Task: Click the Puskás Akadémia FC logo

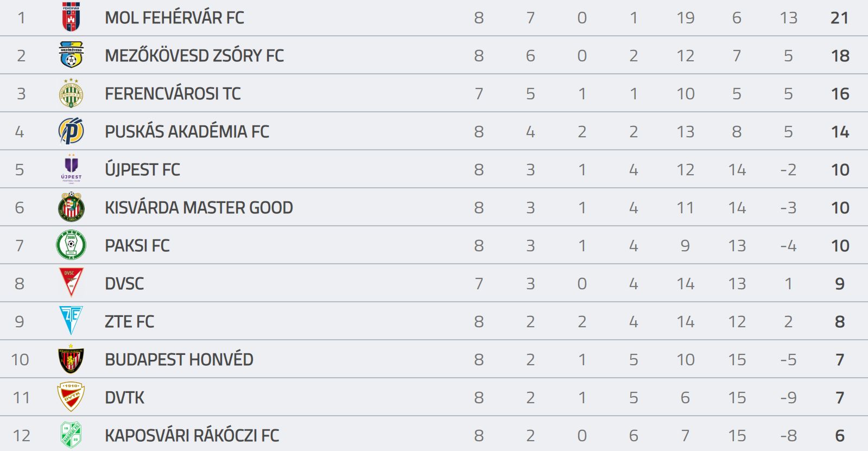Action: 71,131
